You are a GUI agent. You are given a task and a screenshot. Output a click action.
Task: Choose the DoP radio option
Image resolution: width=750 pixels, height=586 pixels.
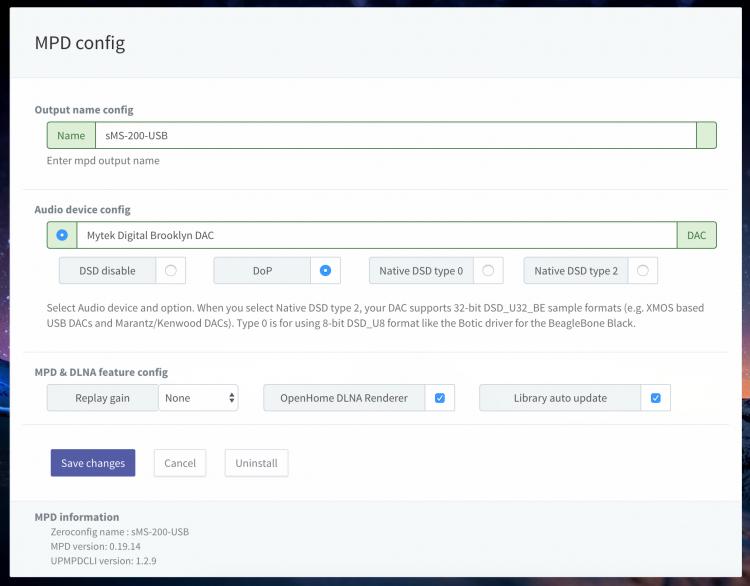(325, 270)
